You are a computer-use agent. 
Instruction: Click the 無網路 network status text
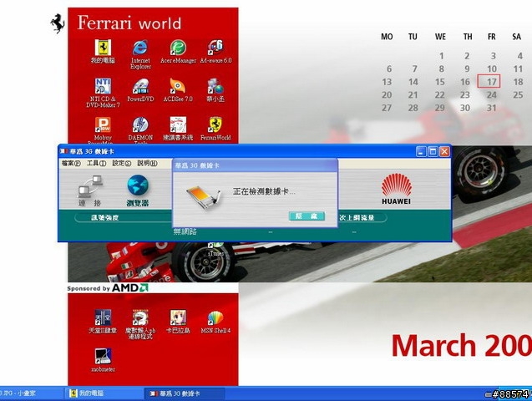185,231
